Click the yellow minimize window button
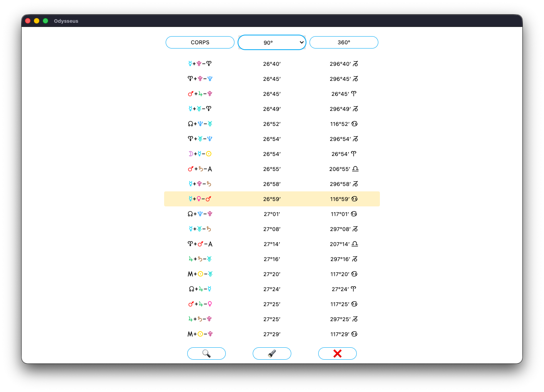 tap(37, 21)
